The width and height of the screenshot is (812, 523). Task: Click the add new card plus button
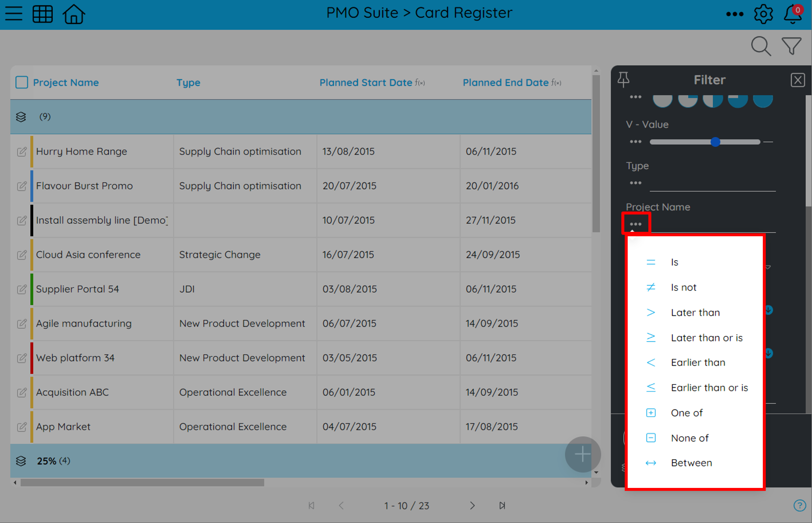[x=583, y=454]
